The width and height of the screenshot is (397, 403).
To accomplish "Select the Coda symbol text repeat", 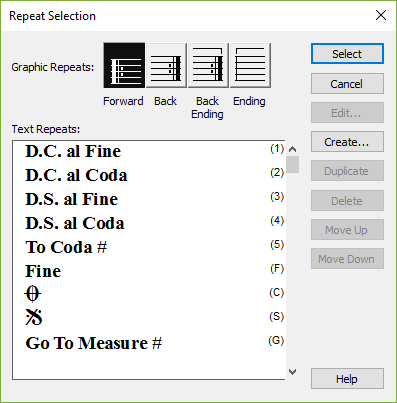I will pyautogui.click(x=149, y=294).
